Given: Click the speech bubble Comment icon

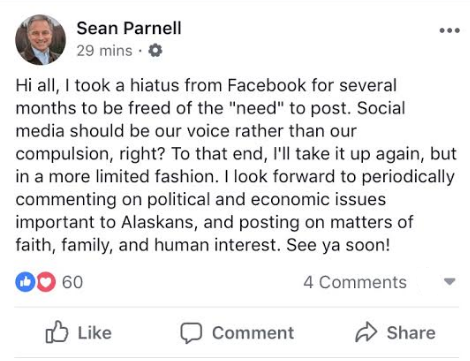Looking at the screenshot, I should 191,333.
